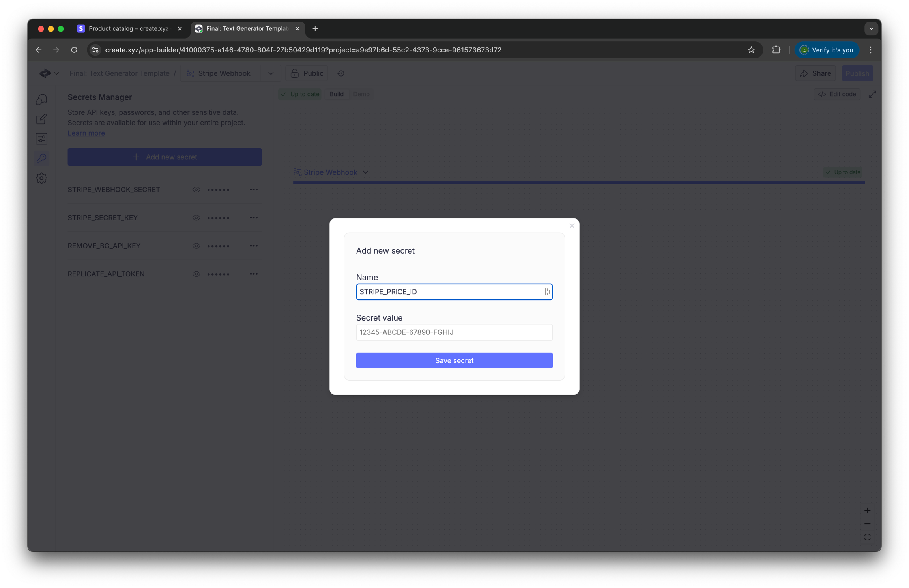
Task: Focus the Secret value input field
Action: [x=454, y=332]
